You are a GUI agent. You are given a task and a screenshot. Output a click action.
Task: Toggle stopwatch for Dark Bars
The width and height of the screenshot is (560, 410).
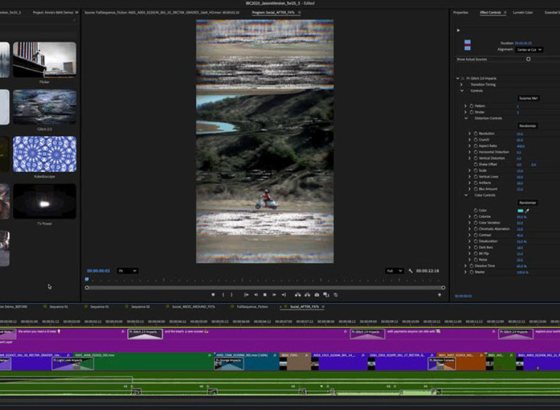tap(476, 247)
